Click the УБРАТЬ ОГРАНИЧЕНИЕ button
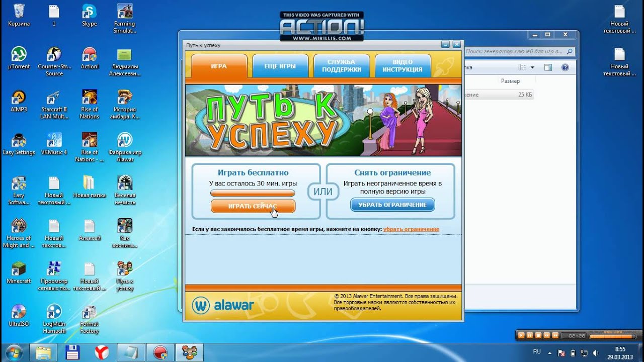 (x=392, y=205)
